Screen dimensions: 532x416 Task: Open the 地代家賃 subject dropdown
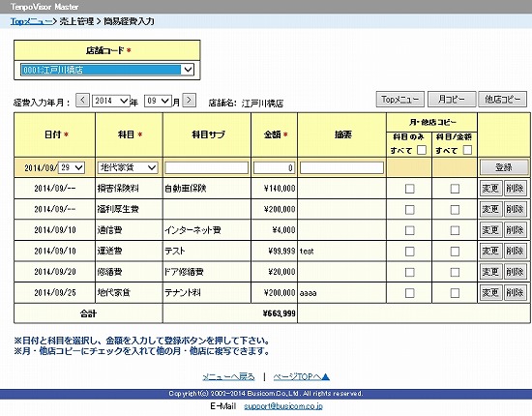(128, 167)
